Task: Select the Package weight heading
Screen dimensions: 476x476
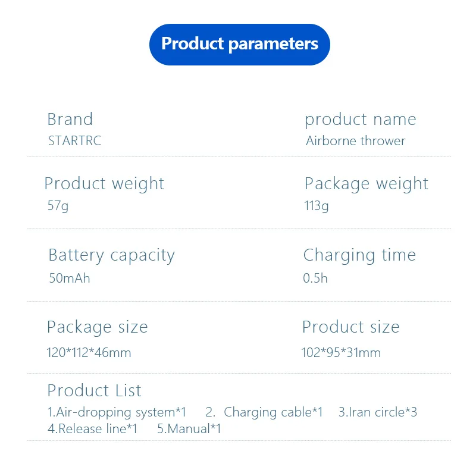Action: click(367, 184)
